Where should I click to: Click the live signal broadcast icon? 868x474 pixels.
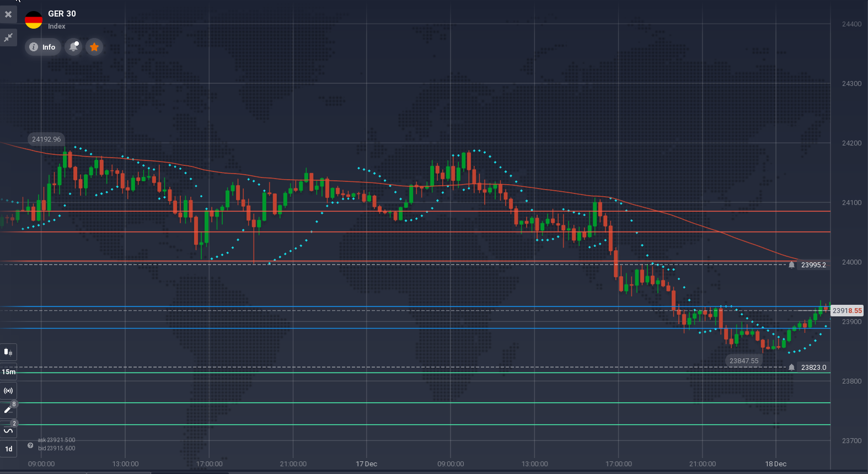[x=8, y=391]
